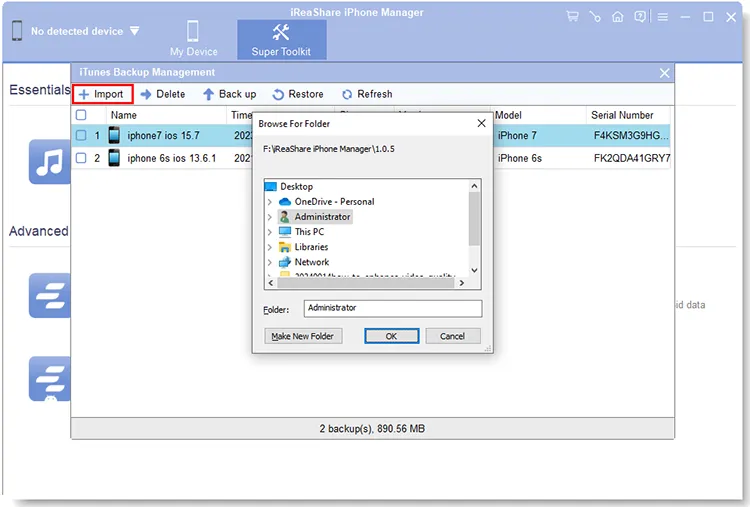Click the phone icon of iphone7 ios 15.7 row

114,135
